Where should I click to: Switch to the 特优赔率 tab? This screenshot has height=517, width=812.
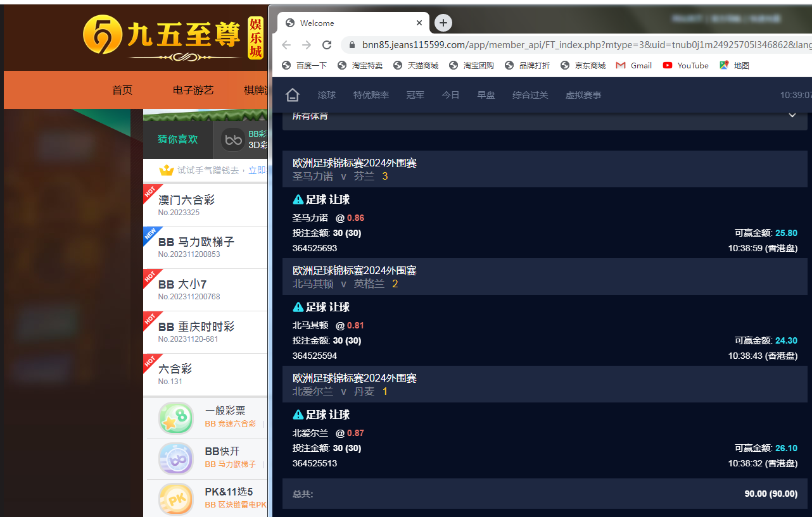tap(371, 95)
